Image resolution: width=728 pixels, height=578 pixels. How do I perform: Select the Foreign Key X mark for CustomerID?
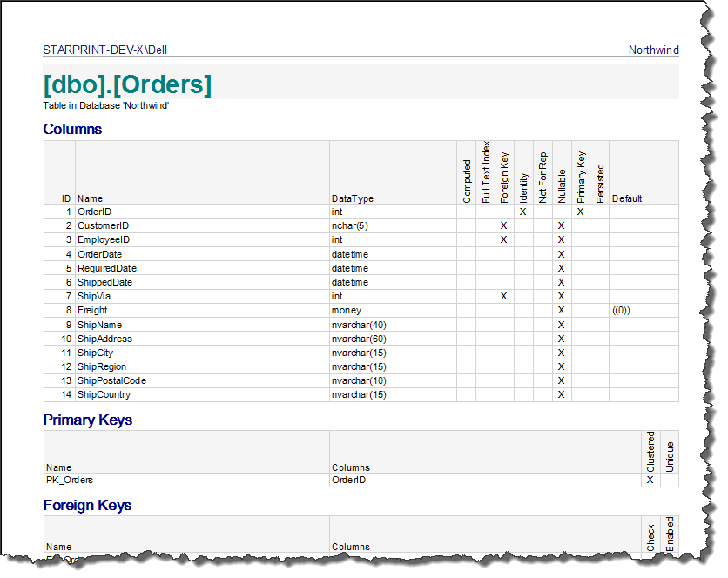click(503, 225)
